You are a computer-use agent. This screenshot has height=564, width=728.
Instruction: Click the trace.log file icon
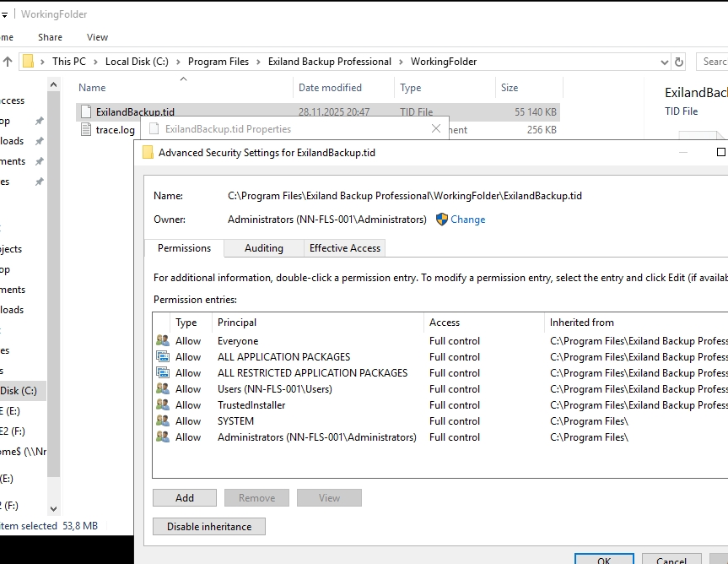pyautogui.click(x=85, y=130)
